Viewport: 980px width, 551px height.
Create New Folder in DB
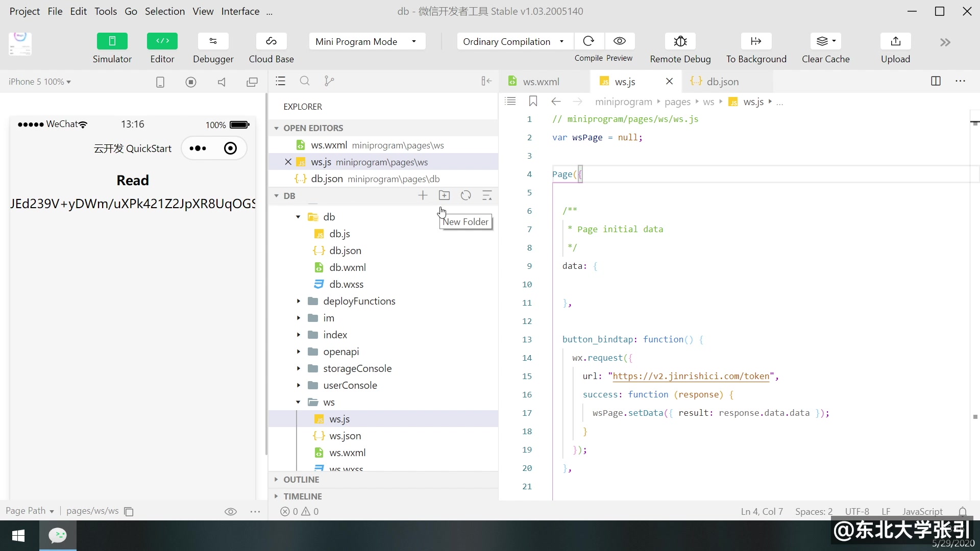coord(445,195)
